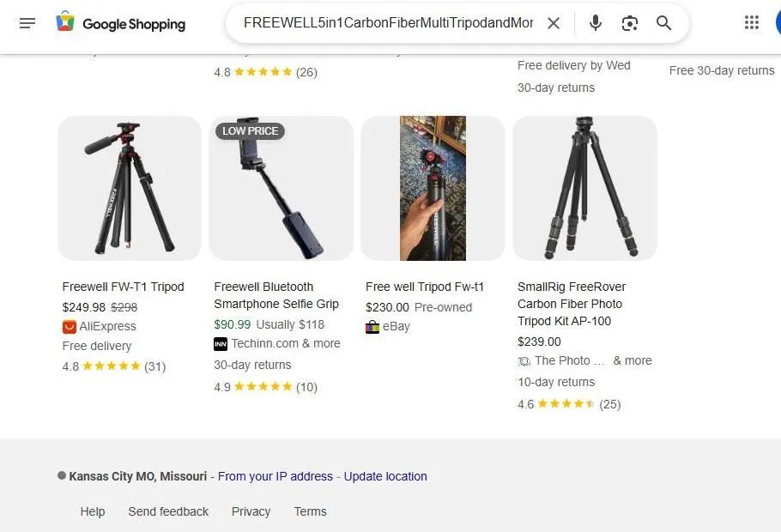Screen dimensions: 781x532
Task: Click the Google Shopping logo
Action: (120, 23)
